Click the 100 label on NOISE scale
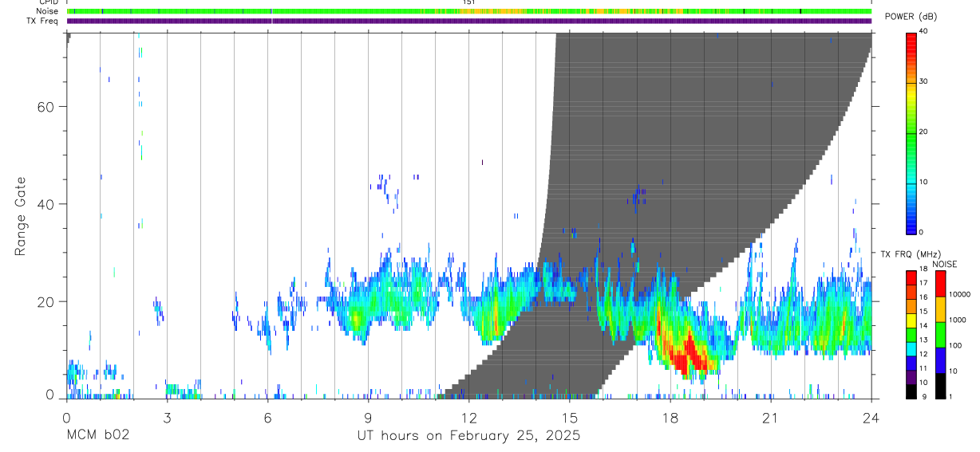 click(954, 345)
